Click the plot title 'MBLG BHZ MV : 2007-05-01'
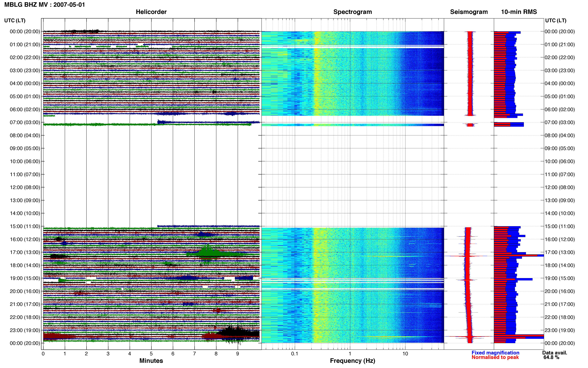This screenshot has width=588, height=368. [x=45, y=5]
